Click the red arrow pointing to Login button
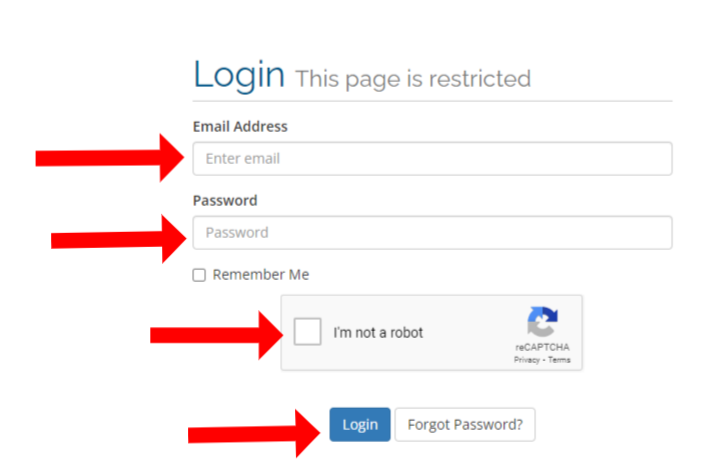The height and width of the screenshot is (460, 723). pyautogui.click(x=254, y=433)
